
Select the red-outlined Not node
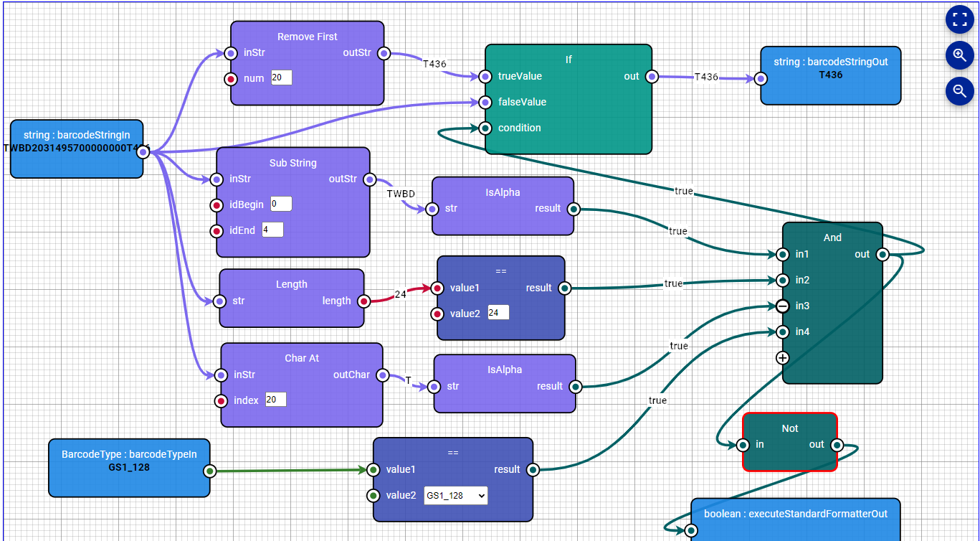tap(789, 428)
